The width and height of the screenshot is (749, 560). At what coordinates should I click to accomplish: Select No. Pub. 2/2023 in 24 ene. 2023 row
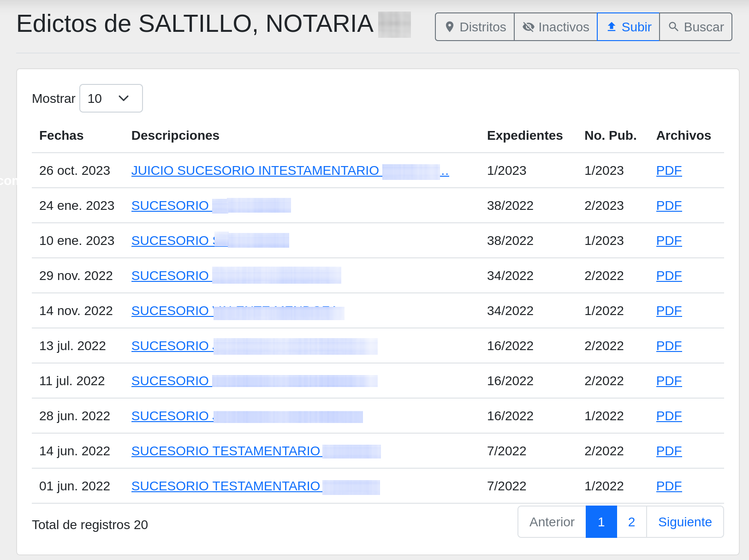pyautogui.click(x=604, y=206)
